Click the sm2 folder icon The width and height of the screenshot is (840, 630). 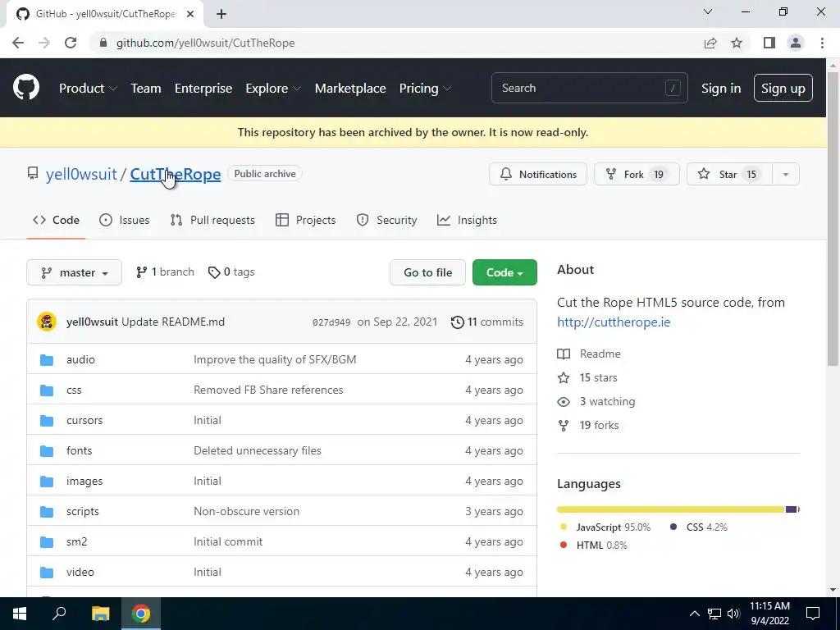click(47, 541)
